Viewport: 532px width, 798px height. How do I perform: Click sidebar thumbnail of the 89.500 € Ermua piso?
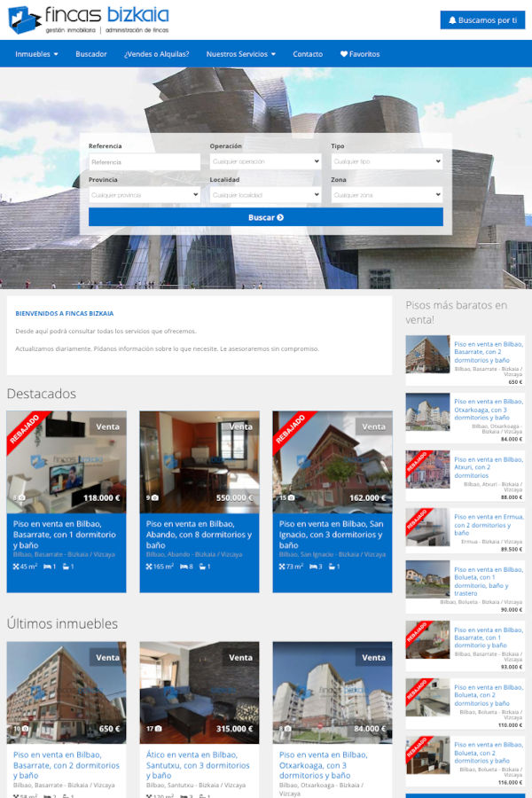[x=427, y=527]
